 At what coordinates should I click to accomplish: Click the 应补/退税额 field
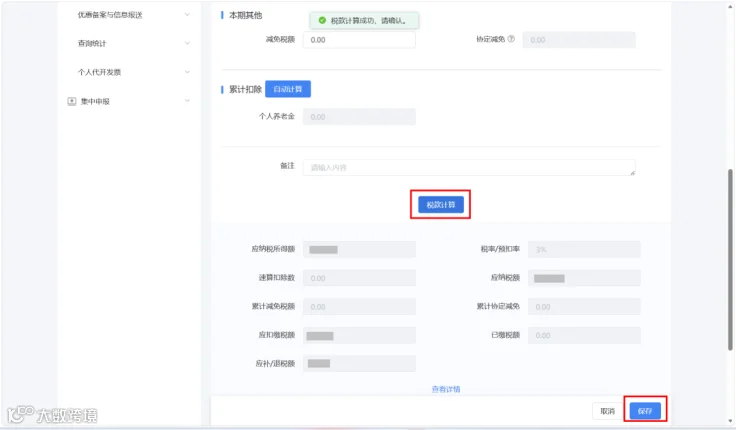coord(359,363)
